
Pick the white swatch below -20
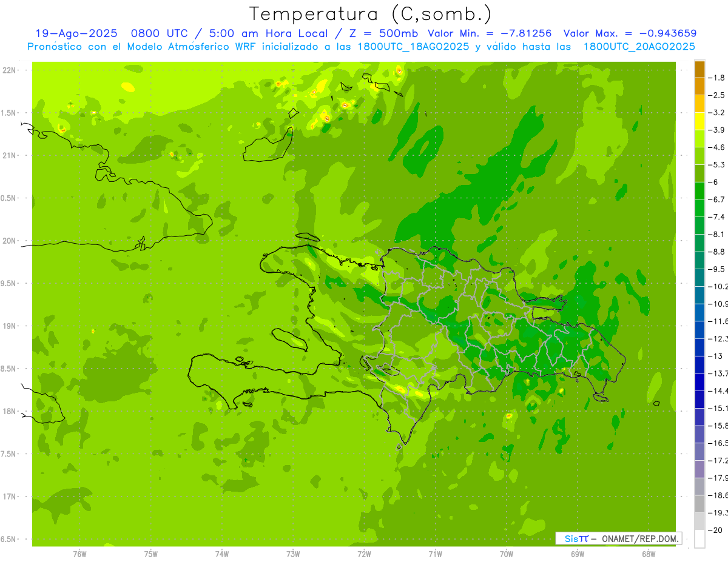point(699,539)
